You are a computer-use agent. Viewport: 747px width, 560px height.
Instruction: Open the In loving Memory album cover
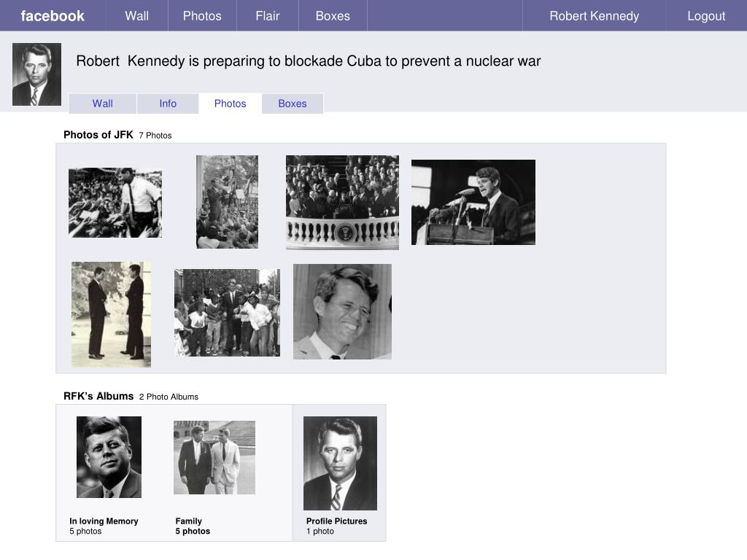[109, 457]
